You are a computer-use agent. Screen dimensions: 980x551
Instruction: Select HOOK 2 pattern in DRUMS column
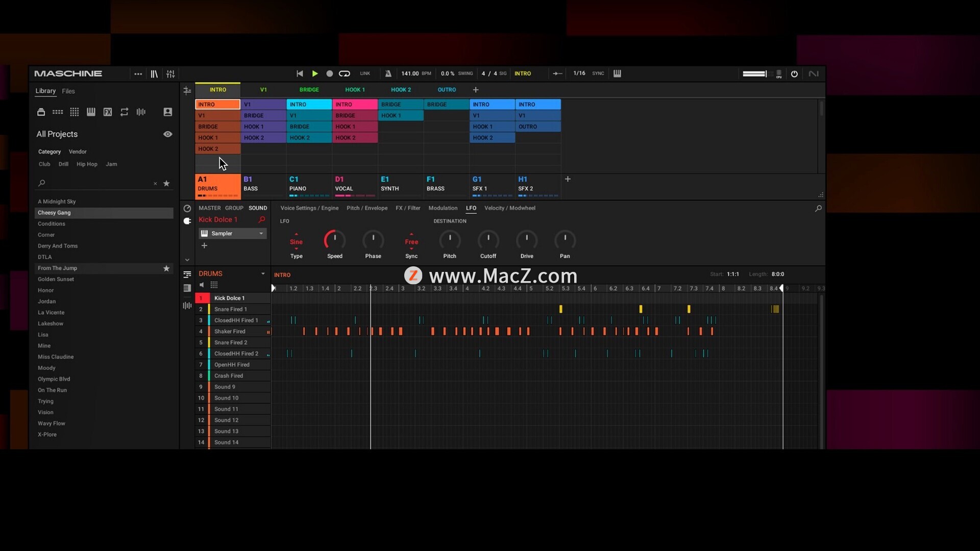[x=218, y=149]
